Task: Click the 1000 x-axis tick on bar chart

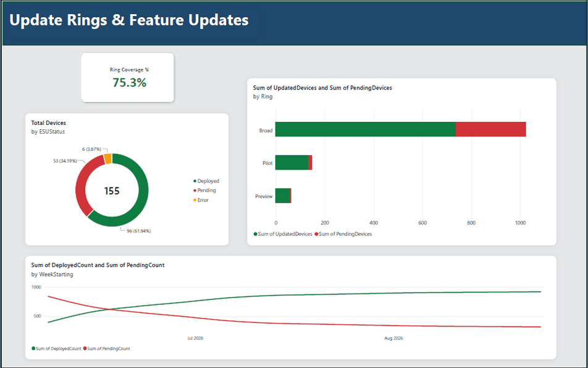Action: tap(520, 223)
